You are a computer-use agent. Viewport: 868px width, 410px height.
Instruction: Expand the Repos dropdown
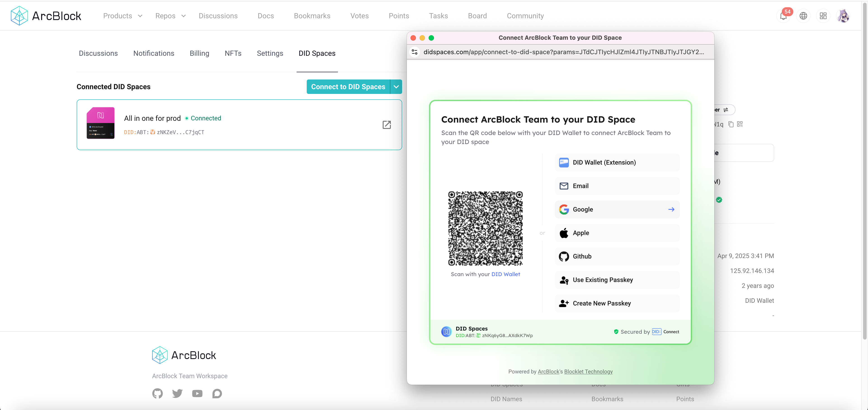coord(170,16)
